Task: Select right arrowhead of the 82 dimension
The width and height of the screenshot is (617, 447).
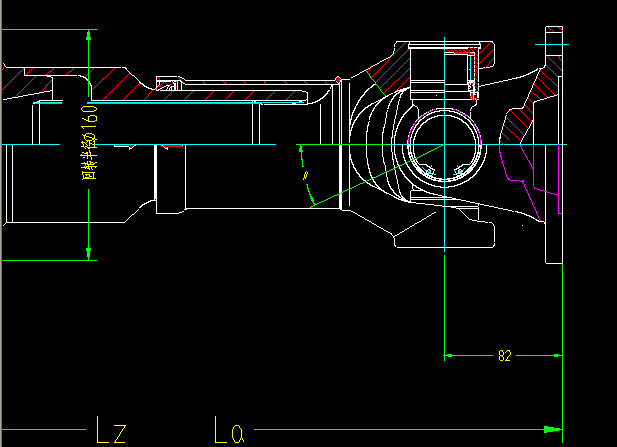Action: 558,354
